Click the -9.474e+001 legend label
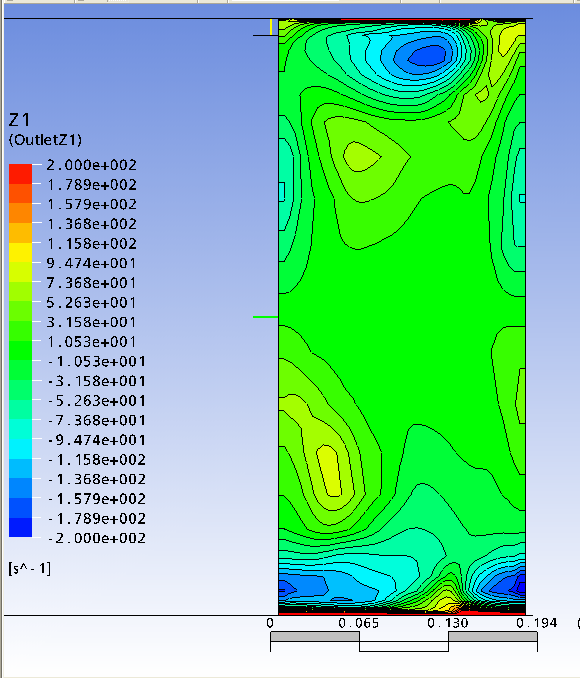The height and width of the screenshot is (678, 580). (x=96, y=440)
